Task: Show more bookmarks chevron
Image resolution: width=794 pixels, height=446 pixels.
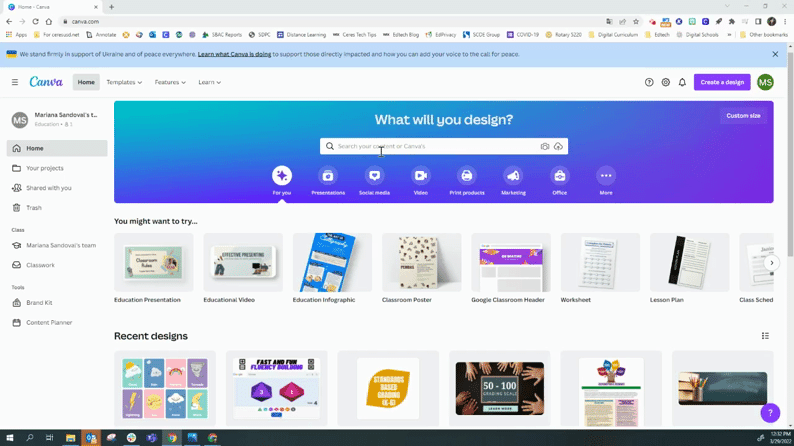Action: [x=729, y=35]
